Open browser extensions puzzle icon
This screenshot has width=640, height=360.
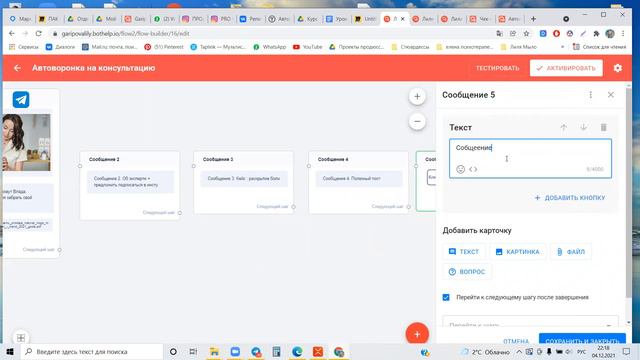(596, 33)
